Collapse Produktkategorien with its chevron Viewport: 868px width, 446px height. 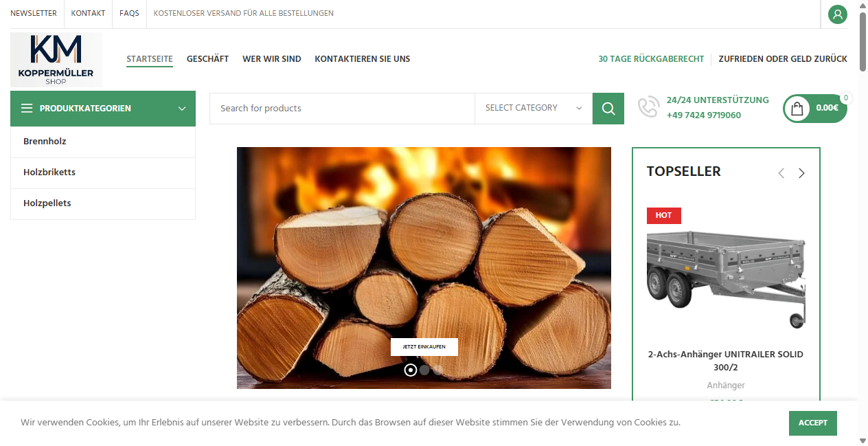pyautogui.click(x=182, y=109)
